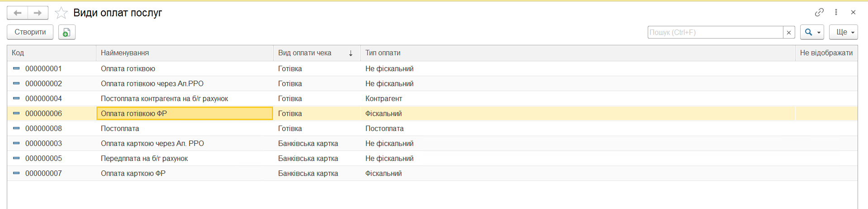Add this page to favorites star
Screen dimensions: 868x209
pos(61,13)
